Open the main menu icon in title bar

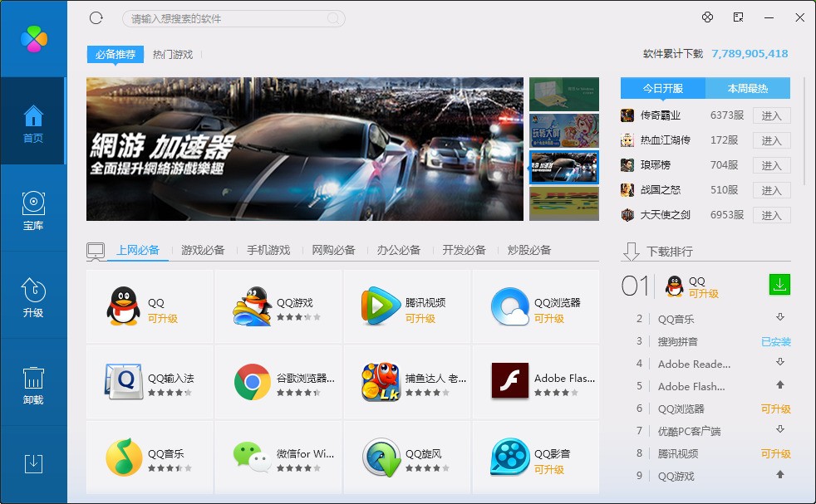pyautogui.click(x=739, y=17)
